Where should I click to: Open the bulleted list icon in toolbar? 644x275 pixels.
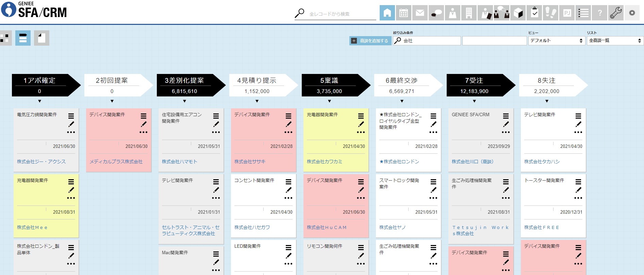point(583,13)
